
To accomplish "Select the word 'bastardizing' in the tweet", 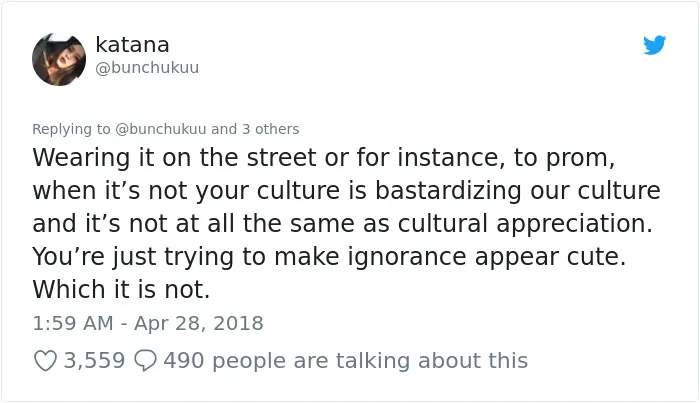I will (x=448, y=191).
